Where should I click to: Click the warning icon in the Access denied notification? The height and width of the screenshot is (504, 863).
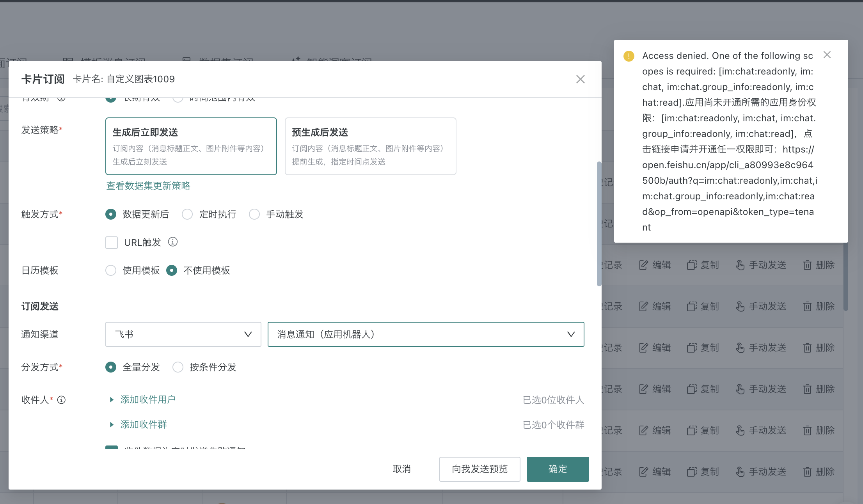[629, 56]
